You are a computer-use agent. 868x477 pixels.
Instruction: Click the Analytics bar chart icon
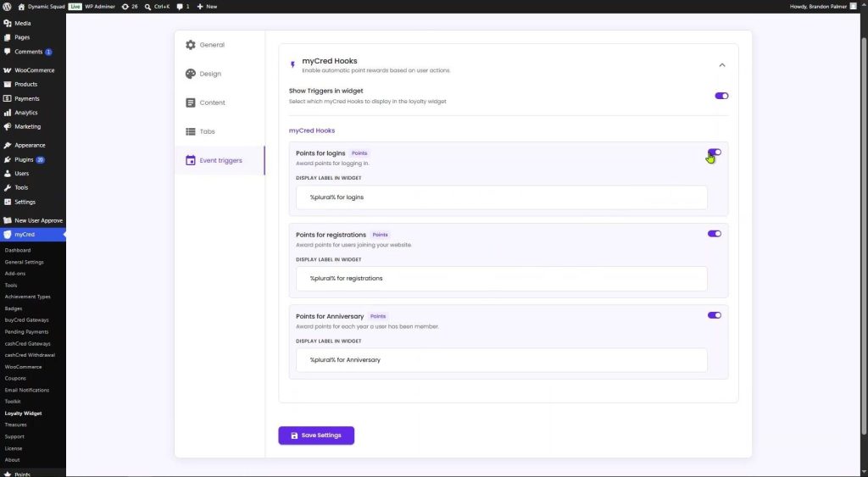click(x=7, y=113)
